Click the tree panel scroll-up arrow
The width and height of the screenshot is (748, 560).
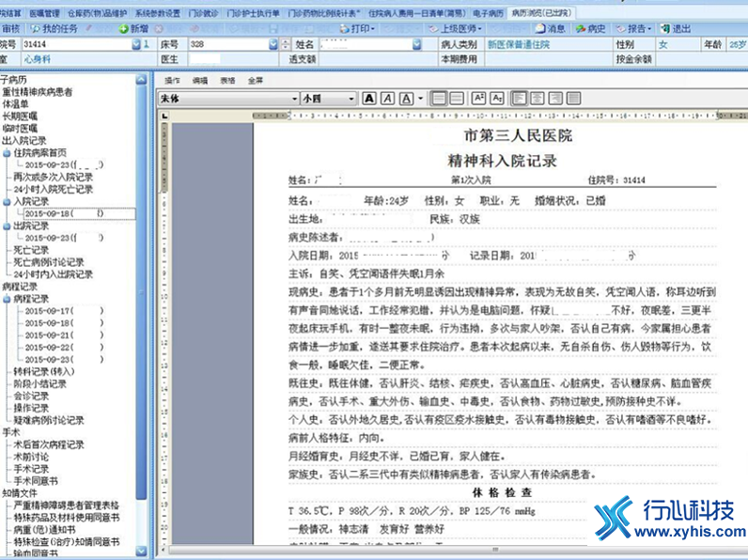coord(141,80)
